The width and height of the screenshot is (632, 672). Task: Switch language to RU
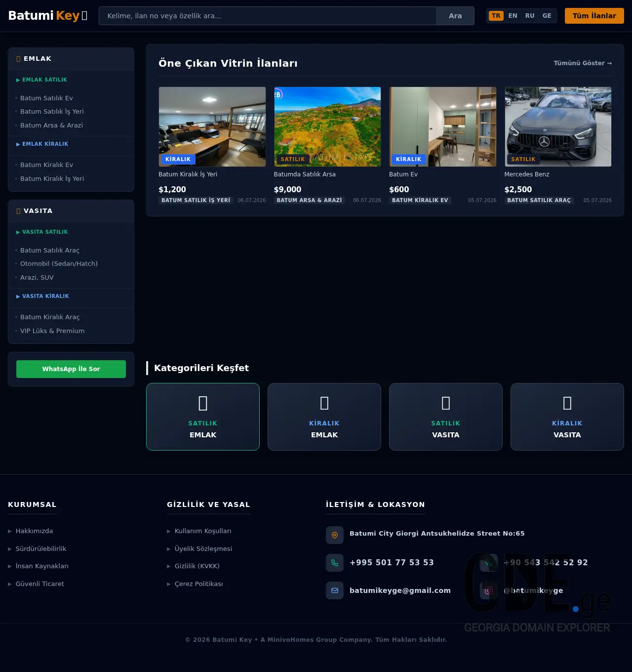click(x=530, y=16)
